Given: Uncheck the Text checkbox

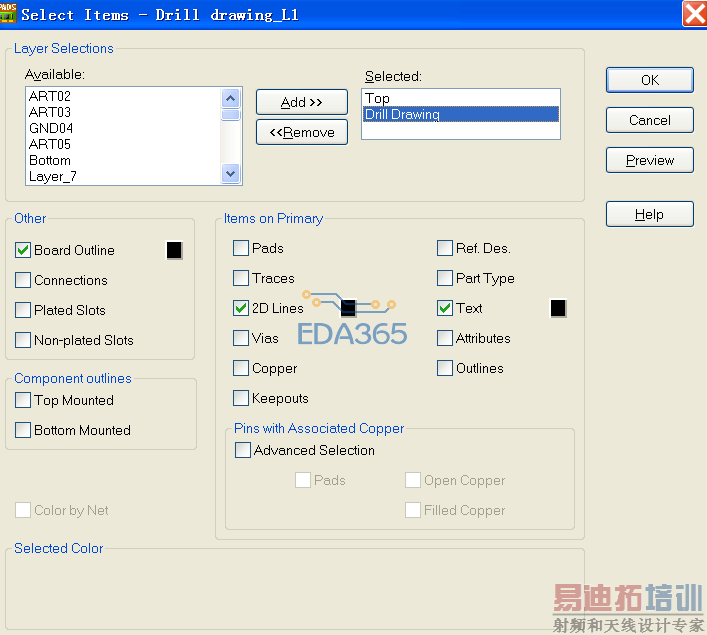Looking at the screenshot, I should click(445, 308).
